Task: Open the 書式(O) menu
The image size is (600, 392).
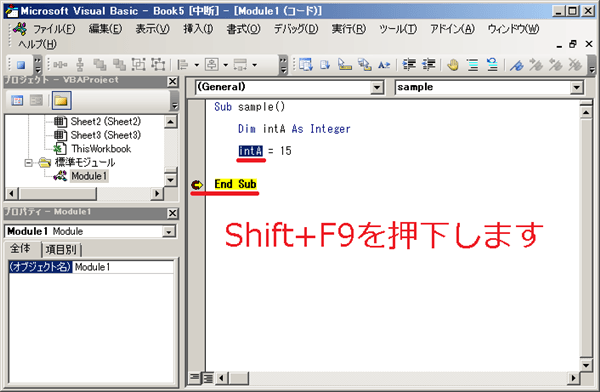Action: coord(243,29)
